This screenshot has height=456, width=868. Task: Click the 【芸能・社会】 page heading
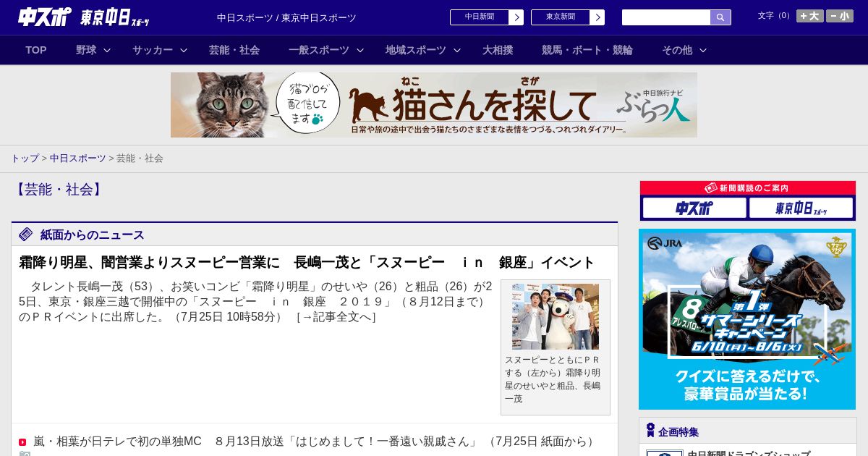pyautogui.click(x=59, y=190)
